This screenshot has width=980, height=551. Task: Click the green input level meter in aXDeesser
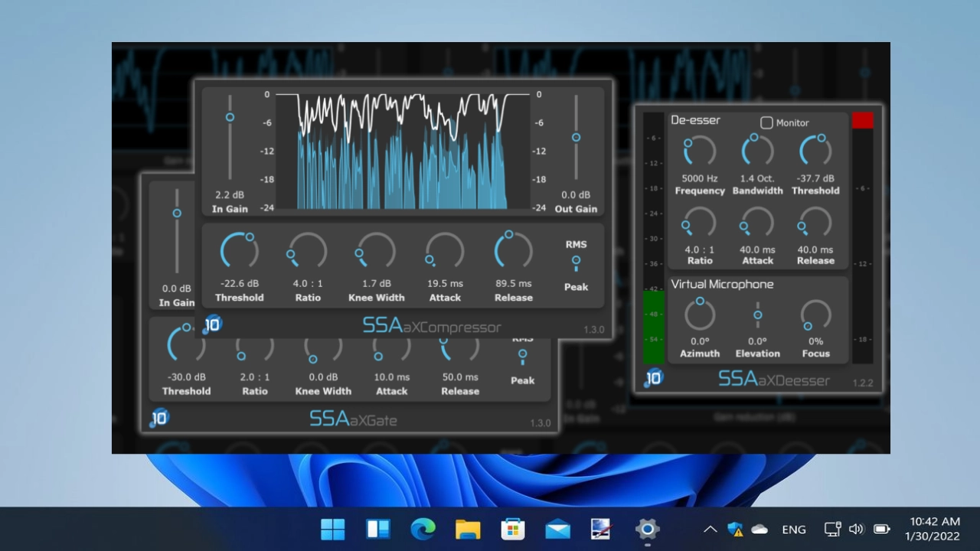[653, 327]
